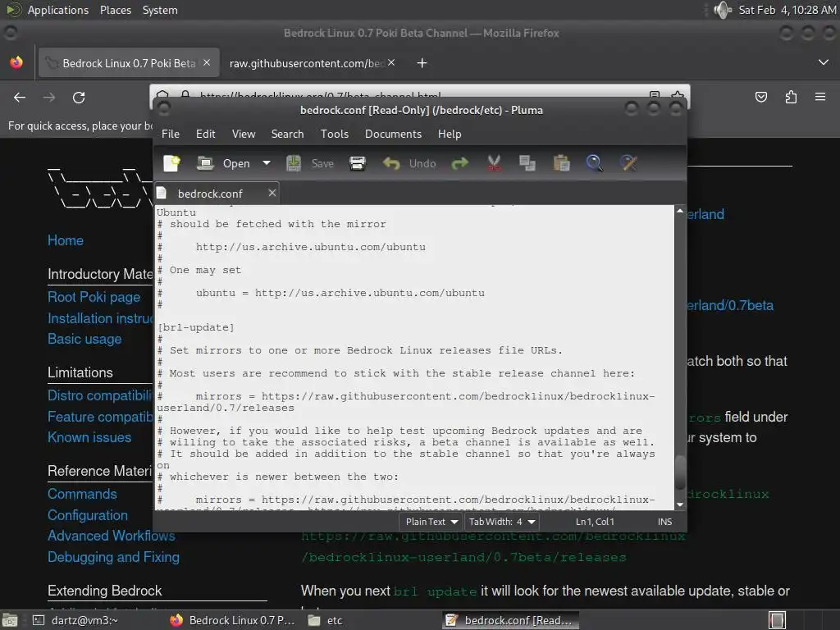
Task: Open the Advanced Workflows link
Action: [x=112, y=536]
